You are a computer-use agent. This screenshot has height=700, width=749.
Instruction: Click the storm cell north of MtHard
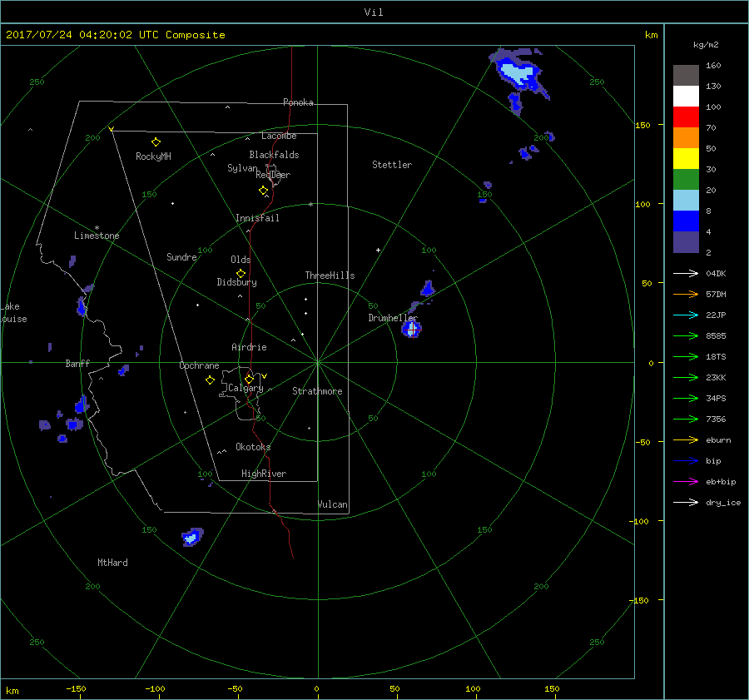point(192,537)
